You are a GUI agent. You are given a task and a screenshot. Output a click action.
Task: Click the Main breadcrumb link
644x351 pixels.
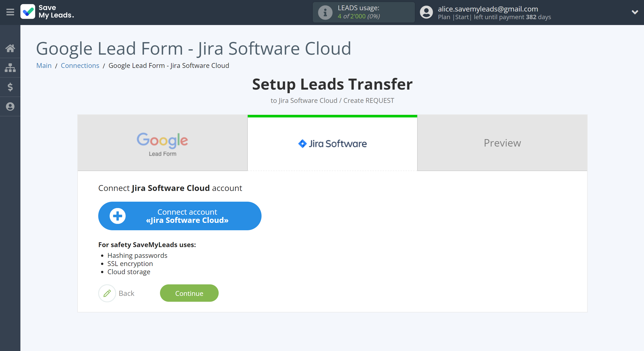click(x=44, y=66)
